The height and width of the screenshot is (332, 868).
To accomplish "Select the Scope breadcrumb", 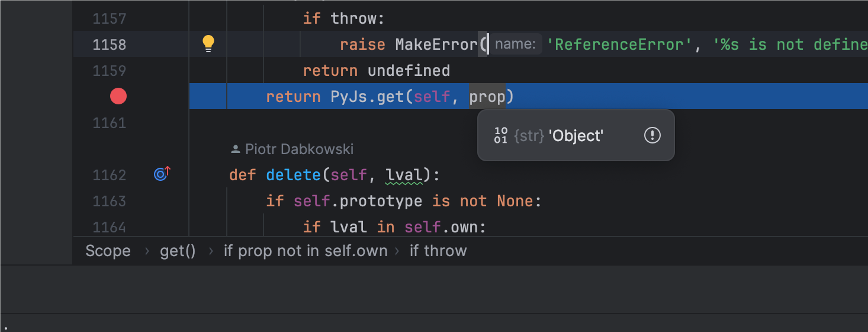I will pyautogui.click(x=108, y=251).
